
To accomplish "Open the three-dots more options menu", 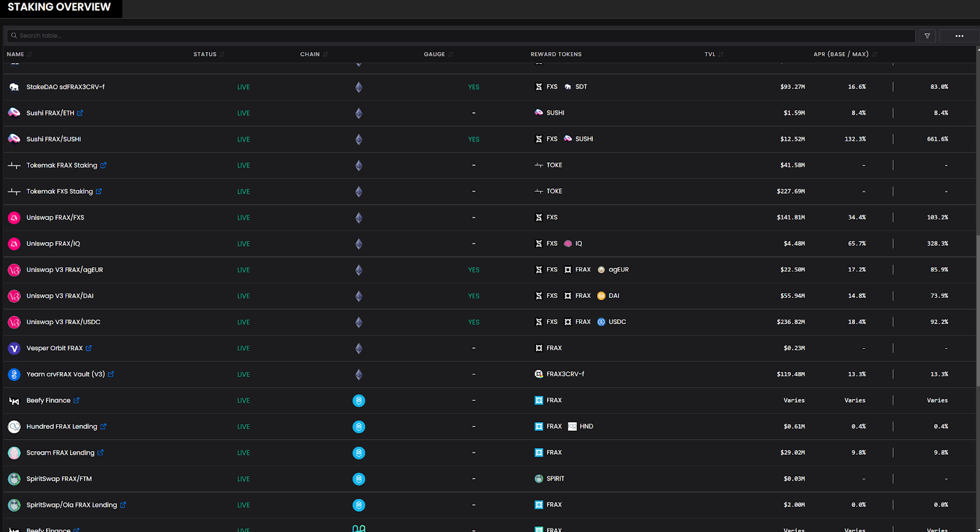I will click(959, 36).
